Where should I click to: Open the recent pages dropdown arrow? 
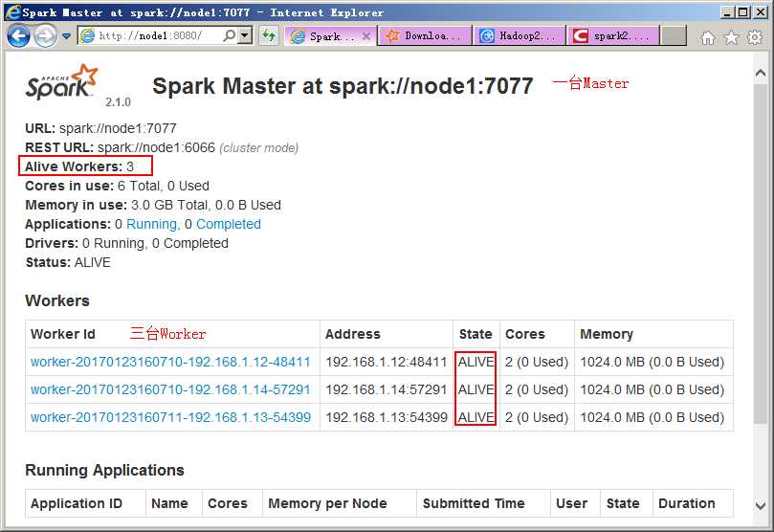pyautogui.click(x=67, y=36)
